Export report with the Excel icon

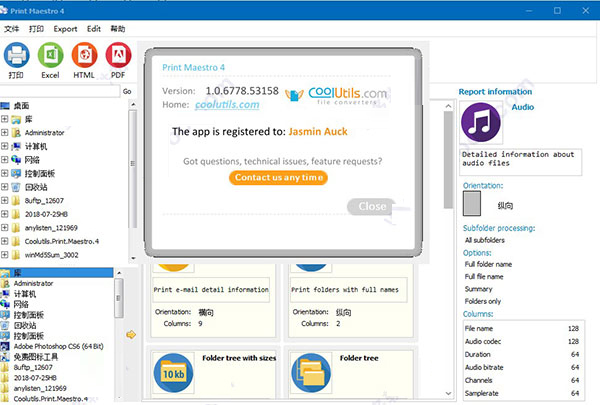coord(51,56)
